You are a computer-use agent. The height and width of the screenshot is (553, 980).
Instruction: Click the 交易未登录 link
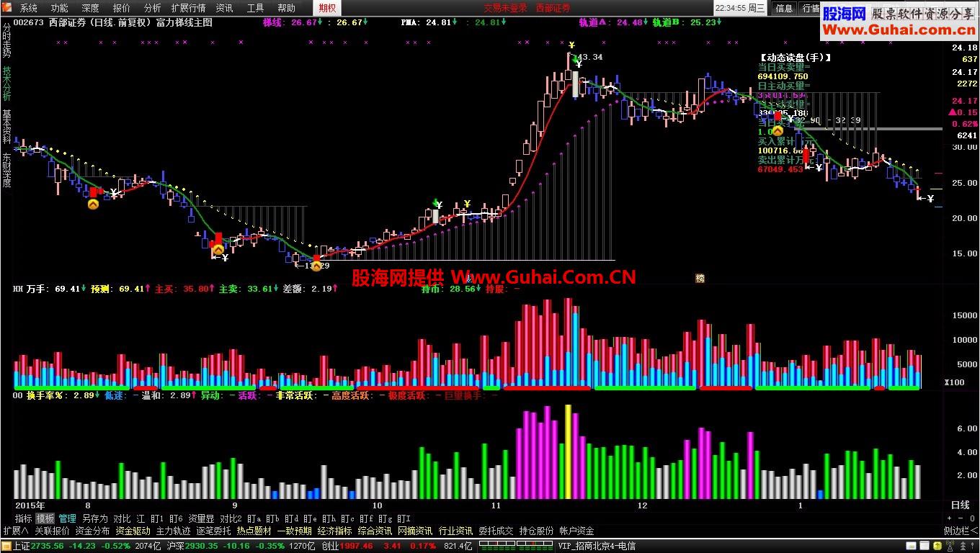(505, 8)
